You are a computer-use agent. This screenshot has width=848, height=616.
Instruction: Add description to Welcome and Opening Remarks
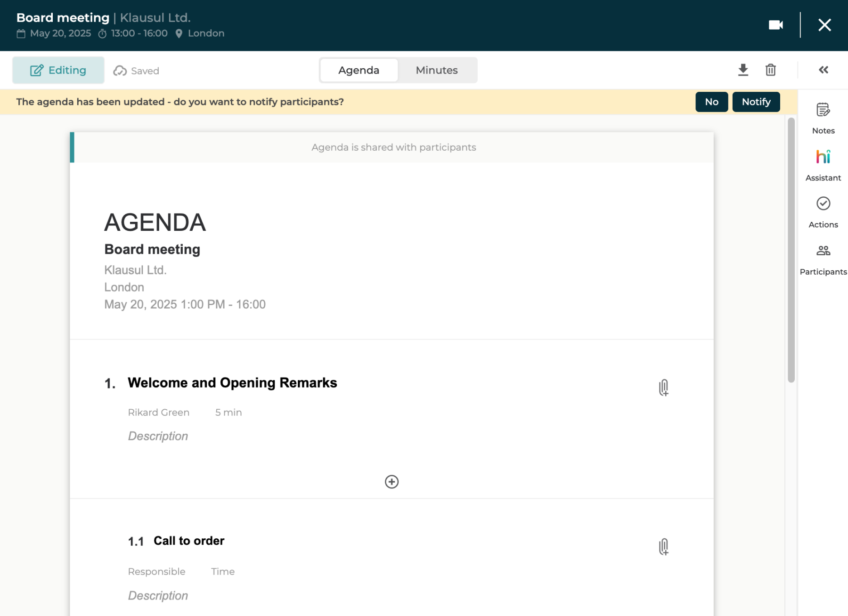158,436
